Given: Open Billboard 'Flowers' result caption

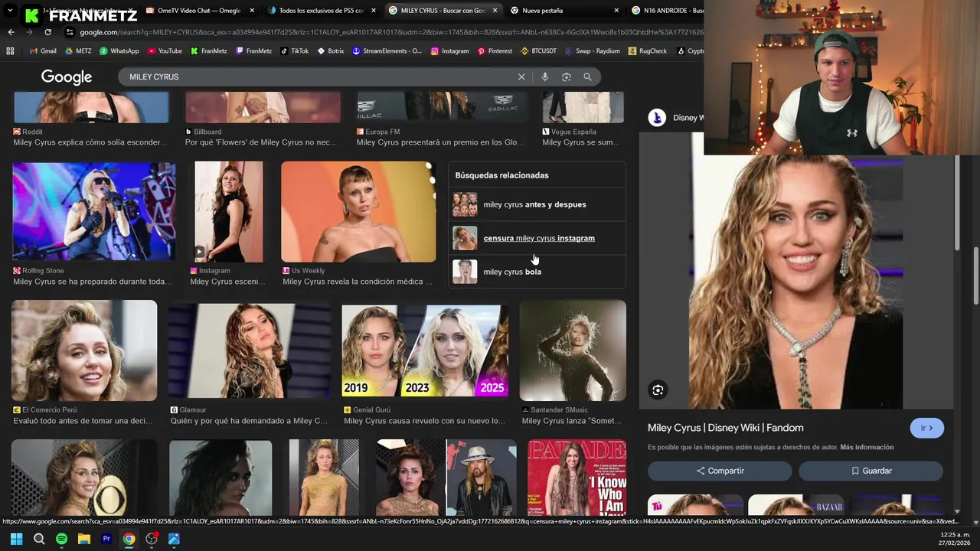Looking at the screenshot, I should pyautogui.click(x=261, y=142).
